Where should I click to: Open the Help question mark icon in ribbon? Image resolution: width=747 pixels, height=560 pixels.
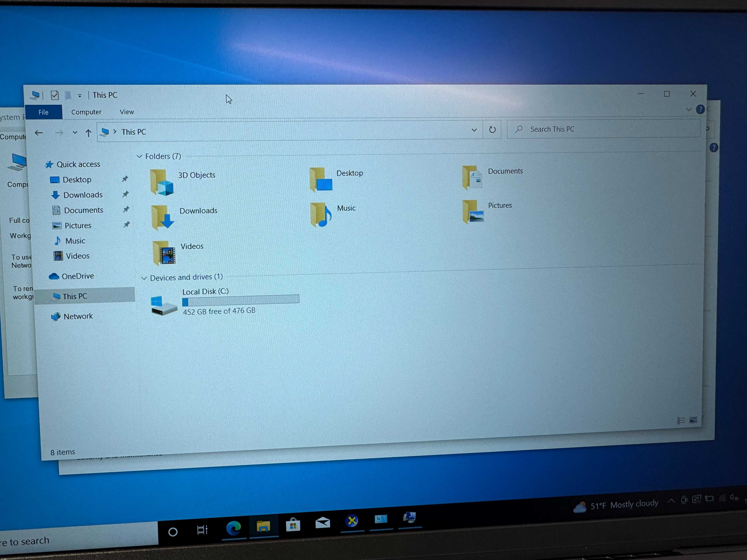pos(700,110)
